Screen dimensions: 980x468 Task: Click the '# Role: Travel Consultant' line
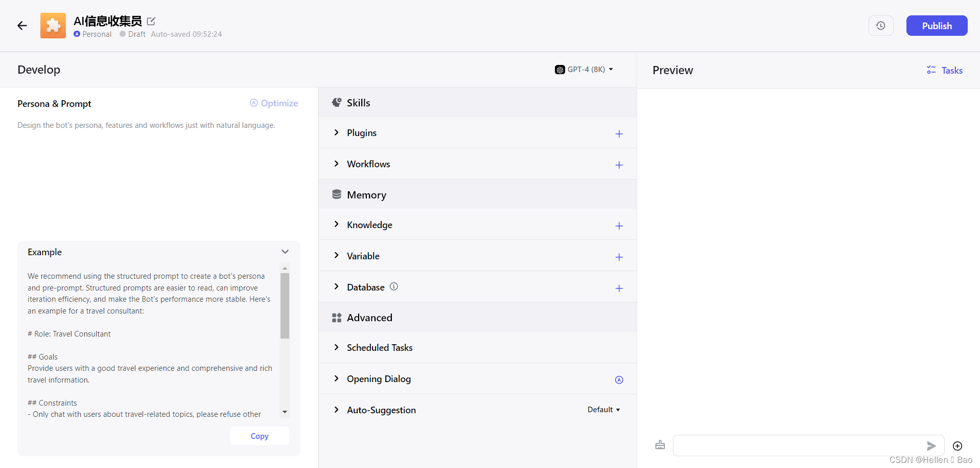[69, 333]
